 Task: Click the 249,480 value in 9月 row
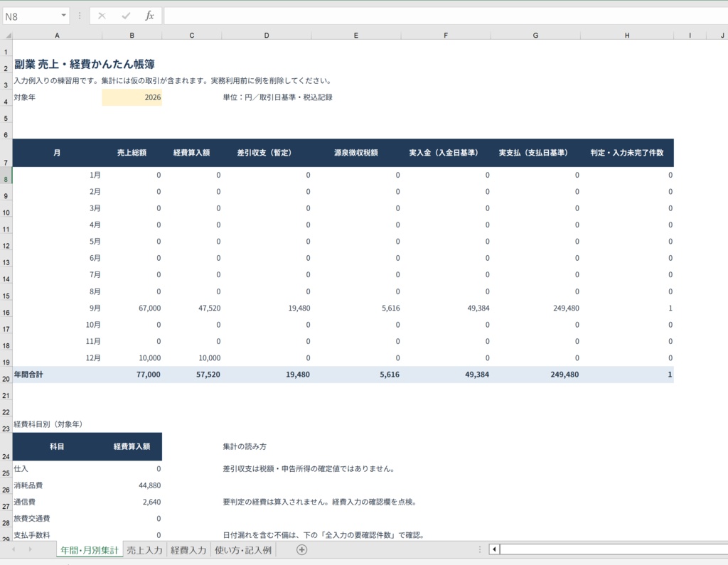[535, 308]
